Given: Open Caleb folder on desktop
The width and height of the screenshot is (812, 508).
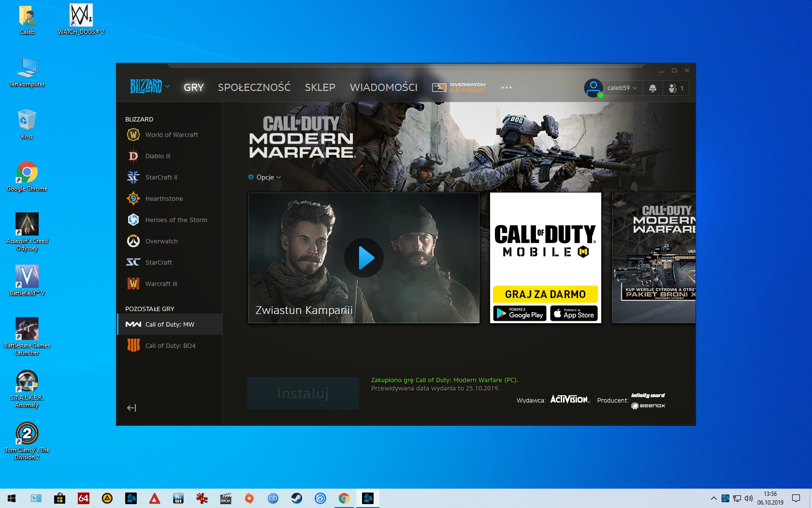Looking at the screenshot, I should pos(27,20).
